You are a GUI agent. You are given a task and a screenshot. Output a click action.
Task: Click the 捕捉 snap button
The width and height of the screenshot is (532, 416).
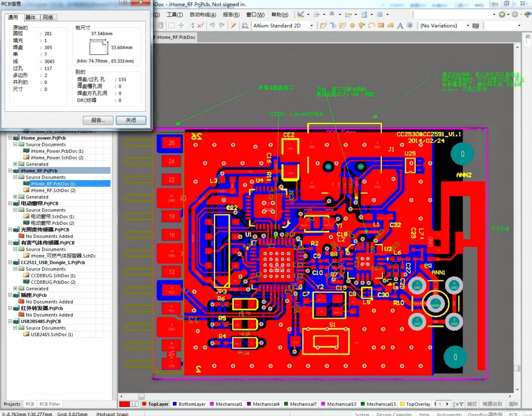[472, 404]
